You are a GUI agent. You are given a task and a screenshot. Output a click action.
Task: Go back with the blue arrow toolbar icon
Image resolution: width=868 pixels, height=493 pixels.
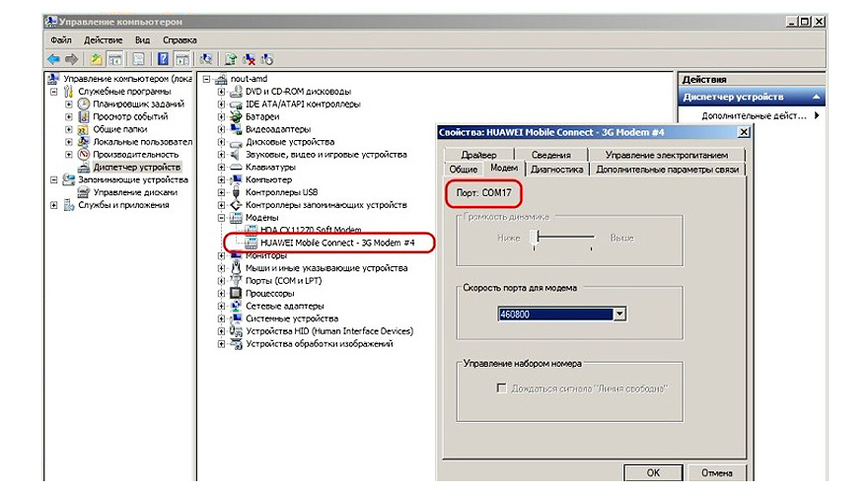pyautogui.click(x=53, y=59)
